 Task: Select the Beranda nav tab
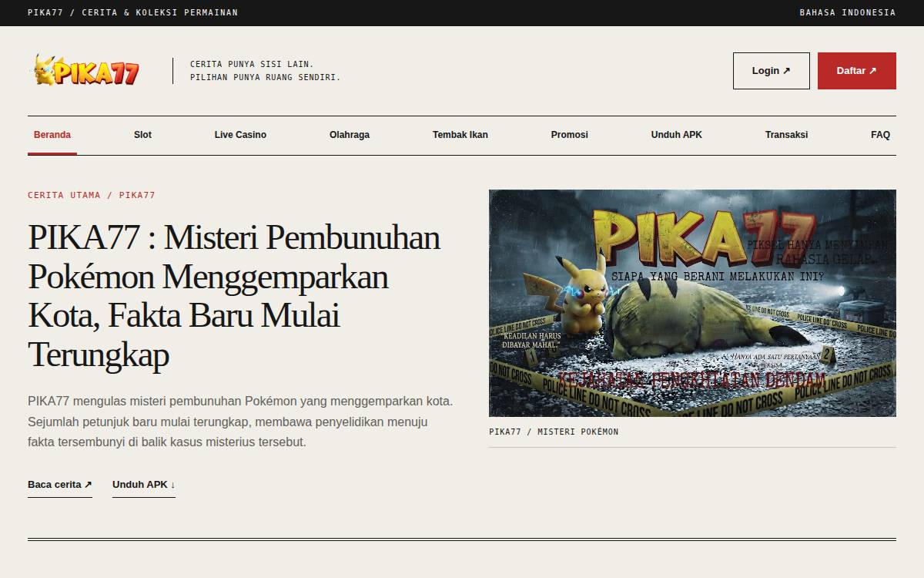[52, 135]
